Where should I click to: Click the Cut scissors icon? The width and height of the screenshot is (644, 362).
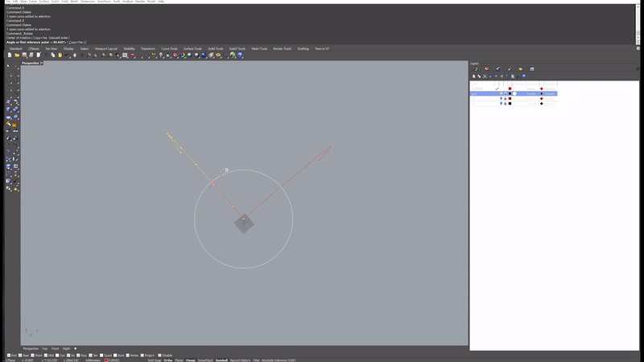(46, 55)
